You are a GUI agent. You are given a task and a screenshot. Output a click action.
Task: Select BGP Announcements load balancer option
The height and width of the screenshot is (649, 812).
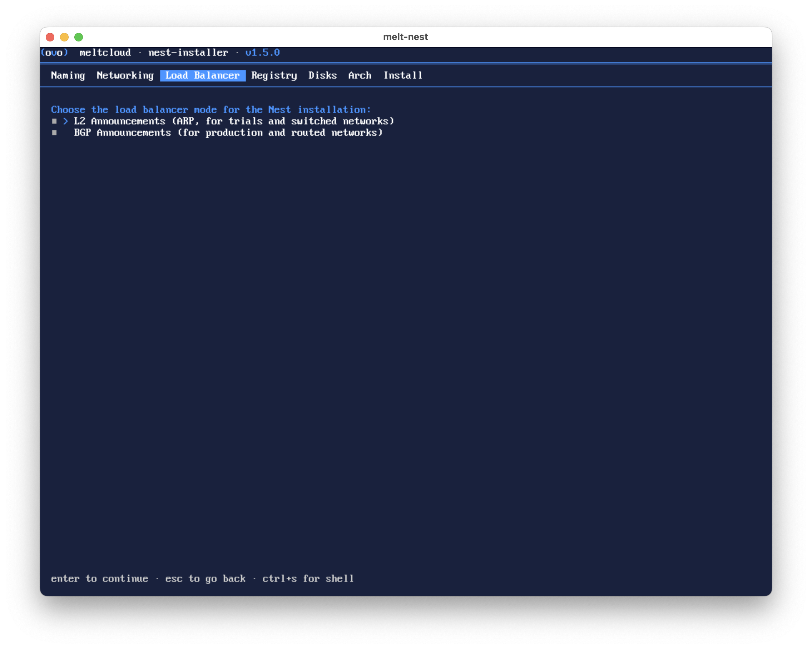[228, 133]
